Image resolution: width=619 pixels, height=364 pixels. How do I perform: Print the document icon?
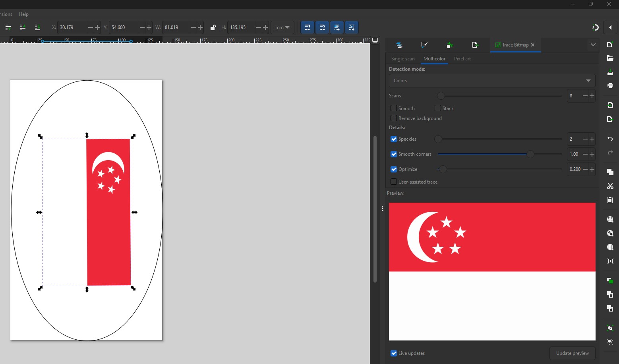pos(610,85)
